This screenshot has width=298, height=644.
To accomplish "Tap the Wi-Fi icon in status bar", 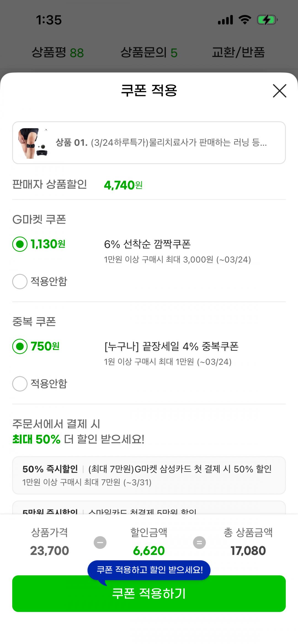I will [x=245, y=20].
